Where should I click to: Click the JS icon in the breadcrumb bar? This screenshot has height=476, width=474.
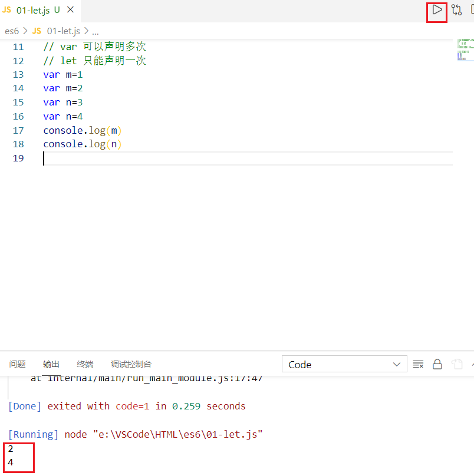[x=37, y=31]
